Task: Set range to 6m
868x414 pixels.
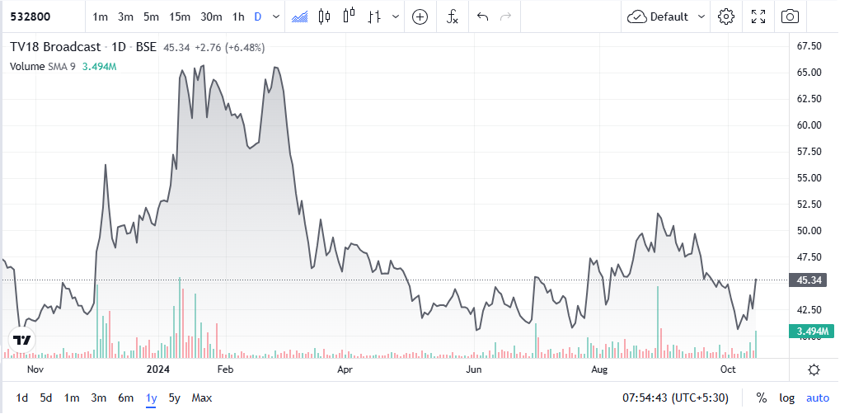Action: point(125,398)
